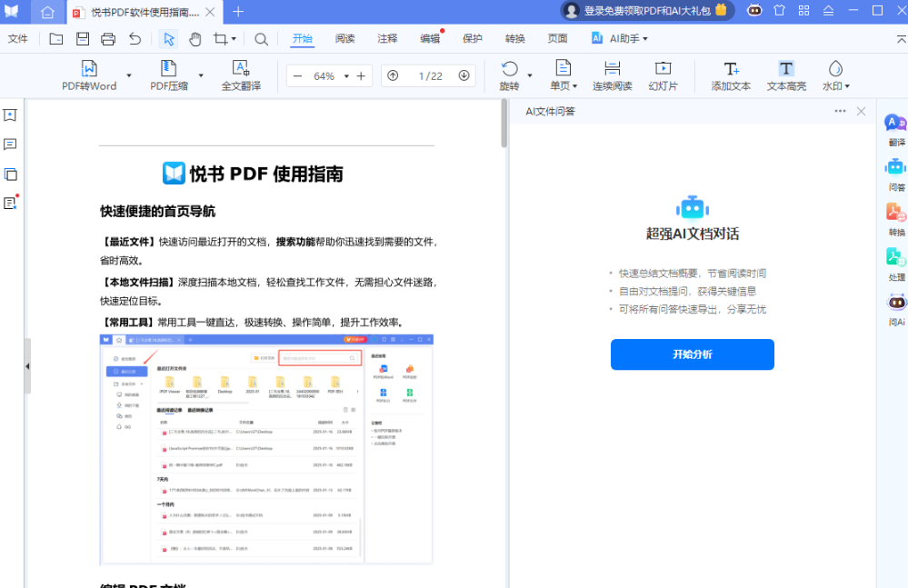Screen dimensions: 908x588
Task: Click the 开始分析 button
Action: pyautogui.click(x=692, y=354)
